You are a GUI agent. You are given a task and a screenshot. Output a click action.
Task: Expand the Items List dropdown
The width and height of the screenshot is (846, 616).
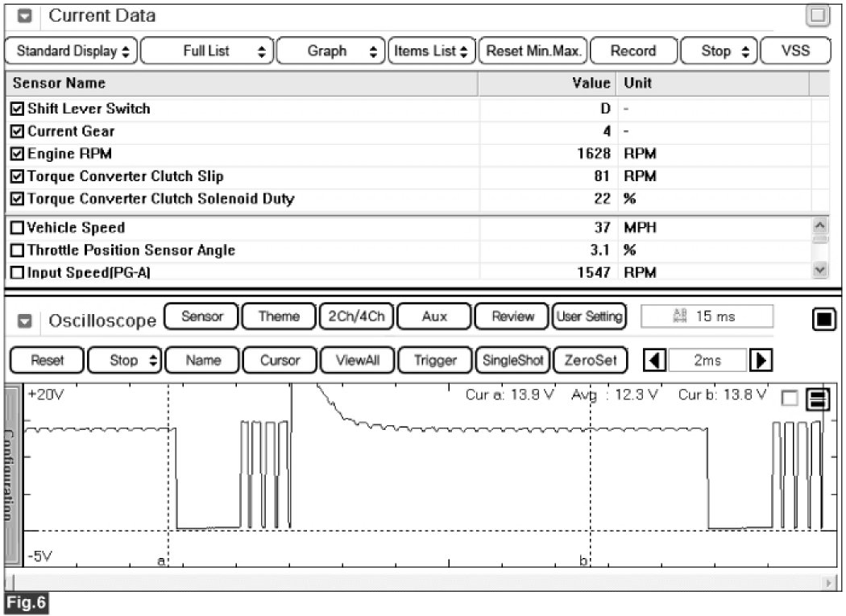pyautogui.click(x=431, y=51)
